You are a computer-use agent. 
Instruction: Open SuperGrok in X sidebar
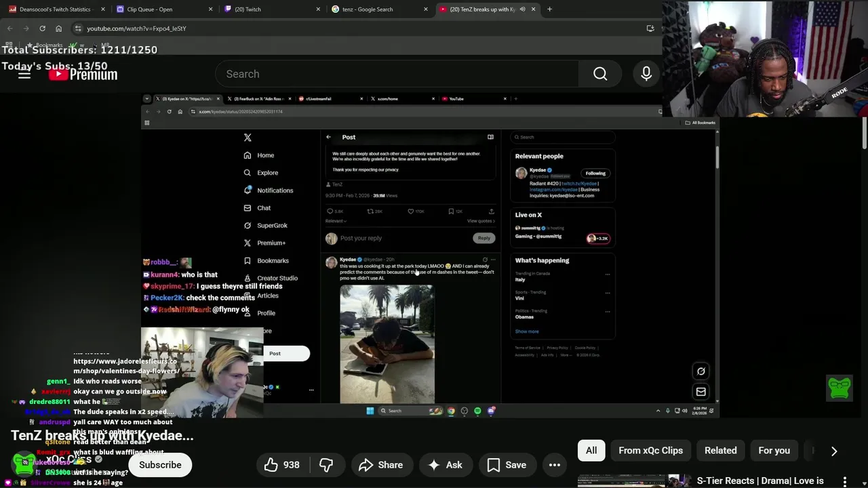pyautogui.click(x=265, y=225)
